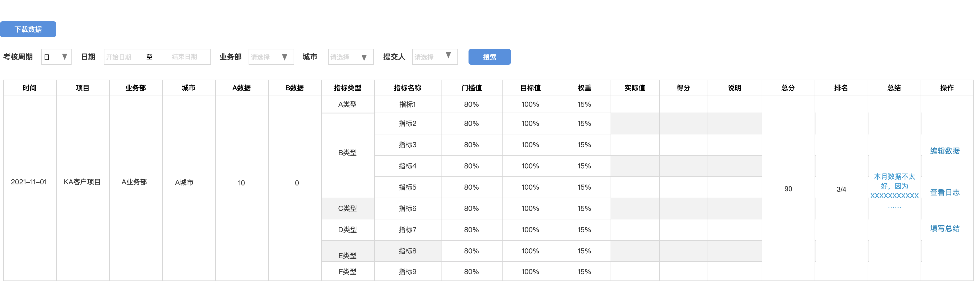
Task: Click the 总分 column header
Action: click(788, 88)
